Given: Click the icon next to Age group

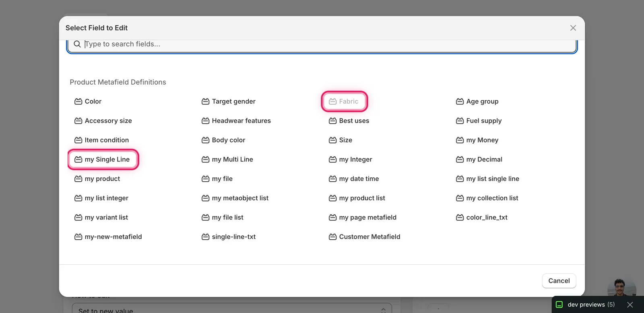Looking at the screenshot, I should pos(460,102).
